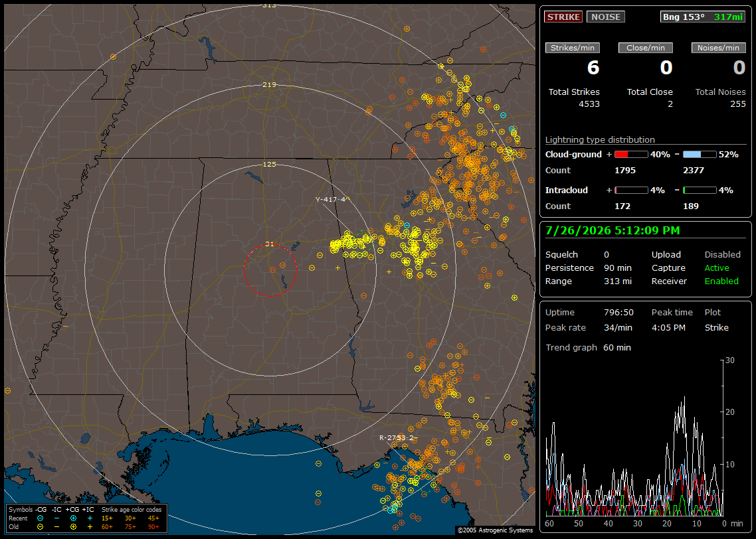Click the pink positive intracloud bar

pyautogui.click(x=631, y=191)
